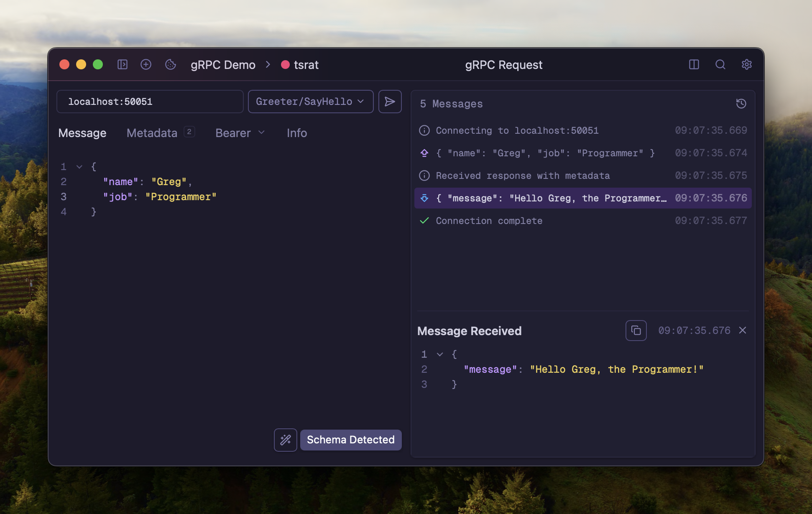Close the Message Received details pane
The height and width of the screenshot is (514, 812).
743,331
